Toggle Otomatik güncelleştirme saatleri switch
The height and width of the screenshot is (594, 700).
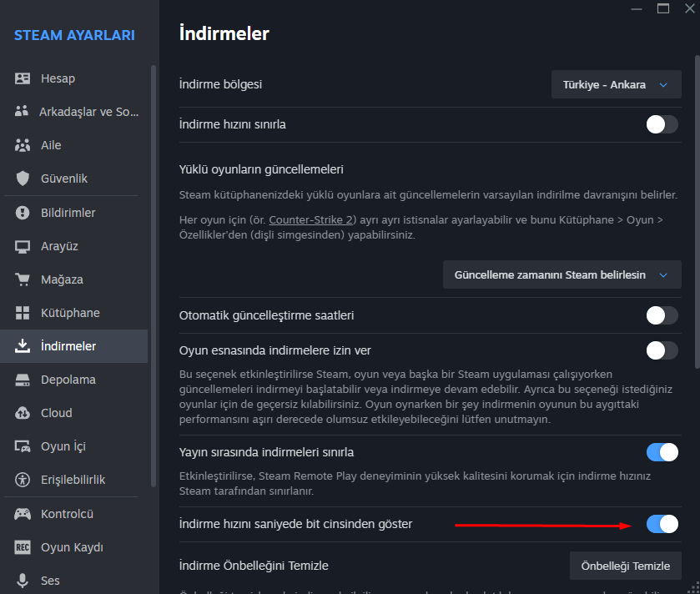pos(662,315)
